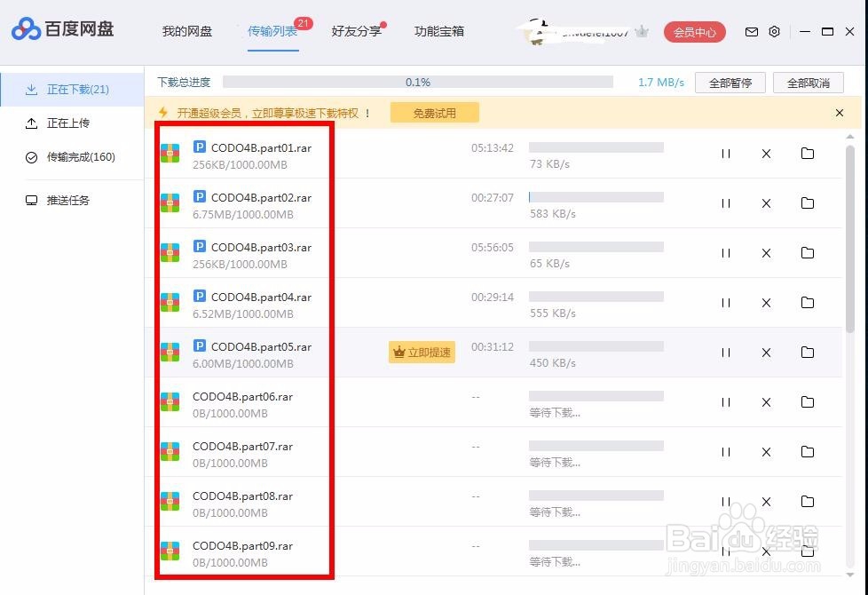Pause the CODO4B.part04.rar download
This screenshot has width=868, height=595.
[x=725, y=302]
